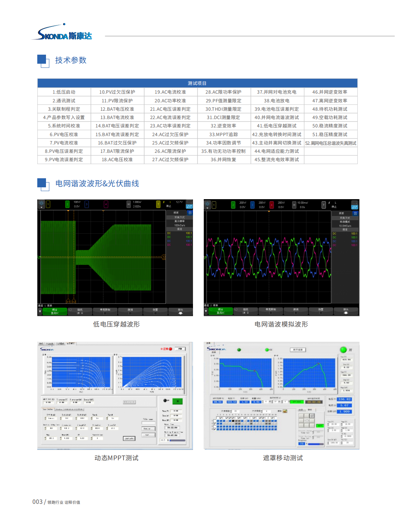Viewport: 395px width, 532px height.
Task: Click the shading test progress bar
Action: [x=316, y=444]
